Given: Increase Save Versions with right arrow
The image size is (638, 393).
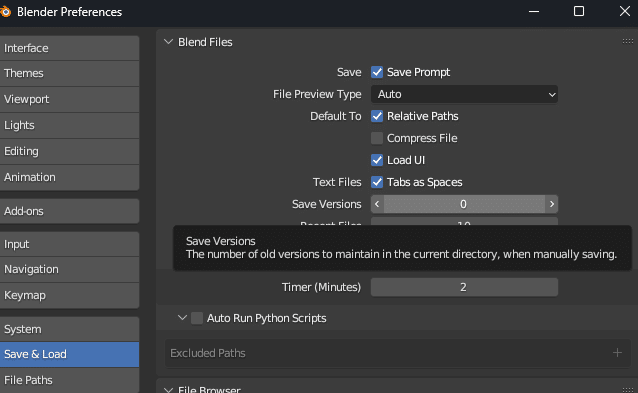Looking at the screenshot, I should [x=552, y=204].
